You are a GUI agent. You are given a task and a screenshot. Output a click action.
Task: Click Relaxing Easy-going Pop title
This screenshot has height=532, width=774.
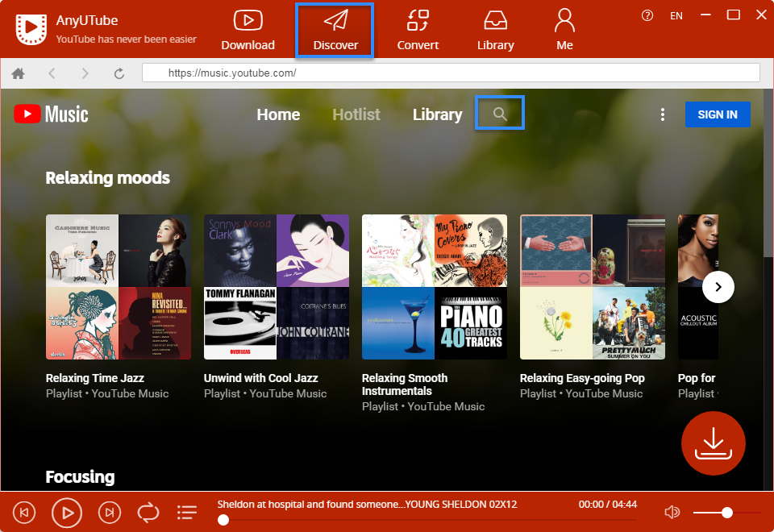pyautogui.click(x=582, y=378)
